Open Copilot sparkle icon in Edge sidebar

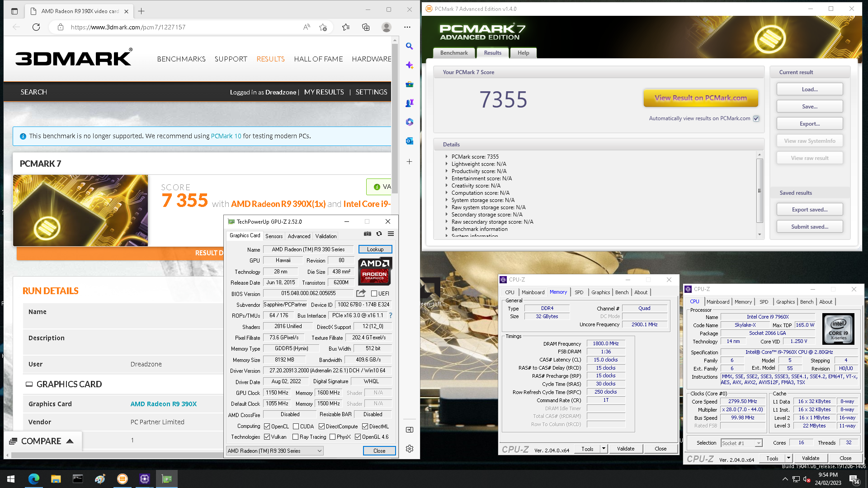(x=409, y=65)
